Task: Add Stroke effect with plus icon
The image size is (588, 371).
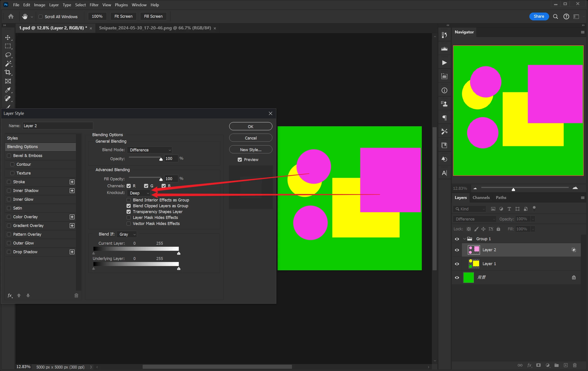Action: click(72, 182)
